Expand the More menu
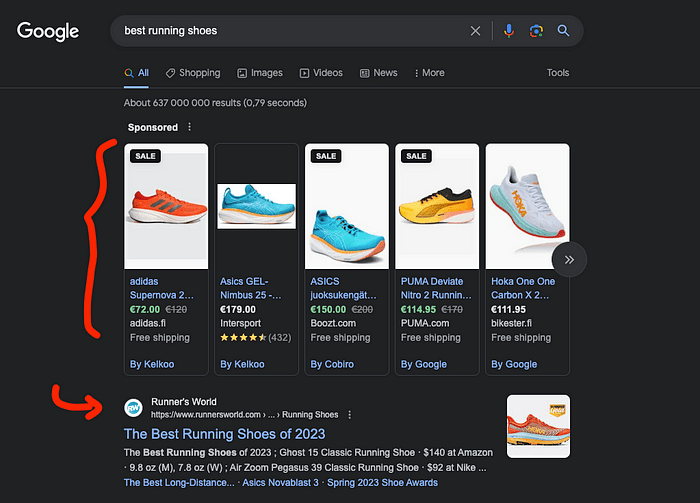Image resolution: width=700 pixels, height=503 pixels. 429,73
